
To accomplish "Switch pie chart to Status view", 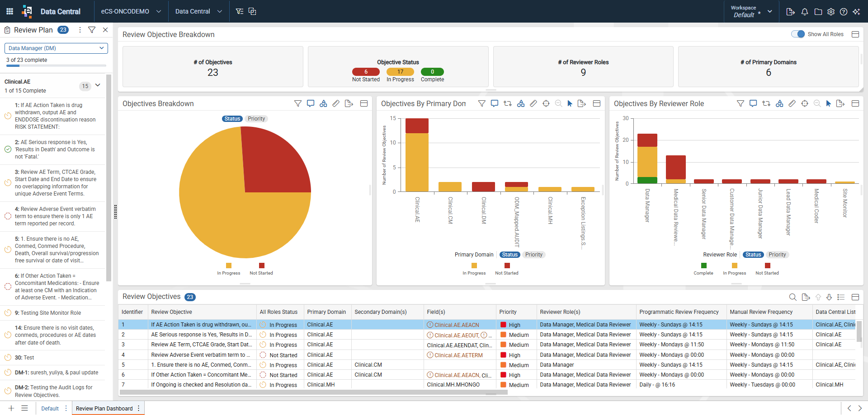I will [x=232, y=119].
